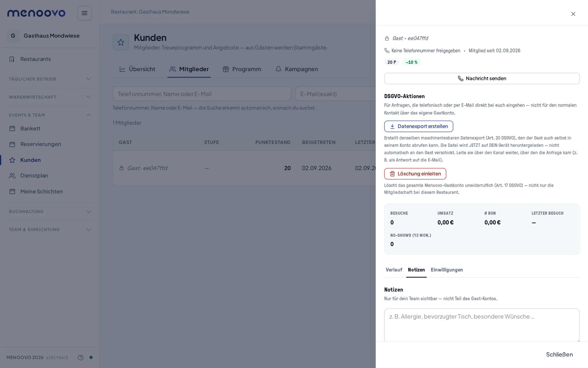Viewport: 588px width, 368px height.
Task: Switch to the Verlauf tab
Action: [394, 270]
